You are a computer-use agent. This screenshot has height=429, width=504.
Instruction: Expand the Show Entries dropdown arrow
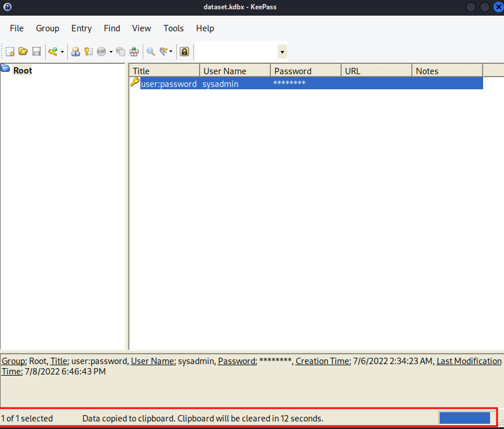[x=171, y=52]
